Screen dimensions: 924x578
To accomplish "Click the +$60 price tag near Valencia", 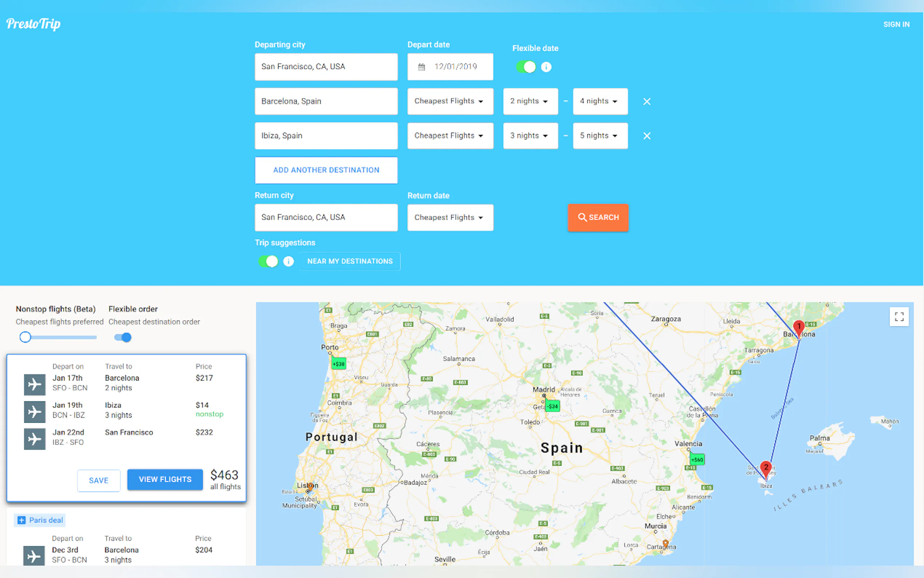I will (x=697, y=459).
